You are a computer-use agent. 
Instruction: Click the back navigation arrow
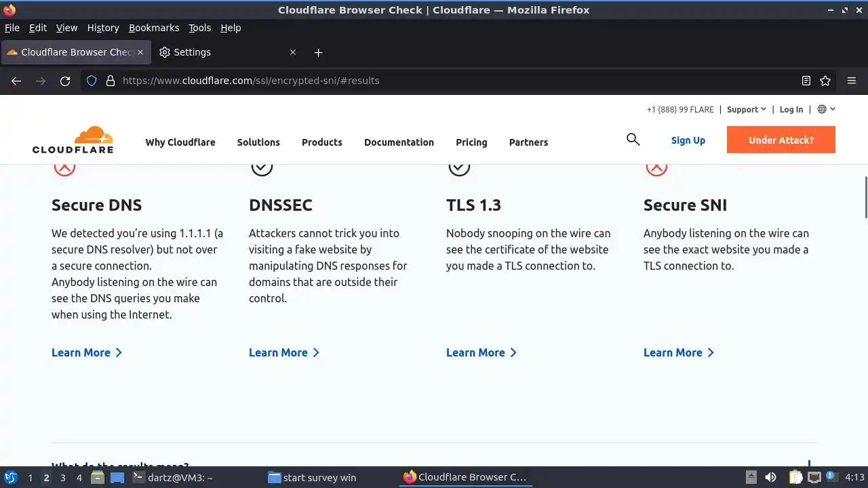[16, 81]
